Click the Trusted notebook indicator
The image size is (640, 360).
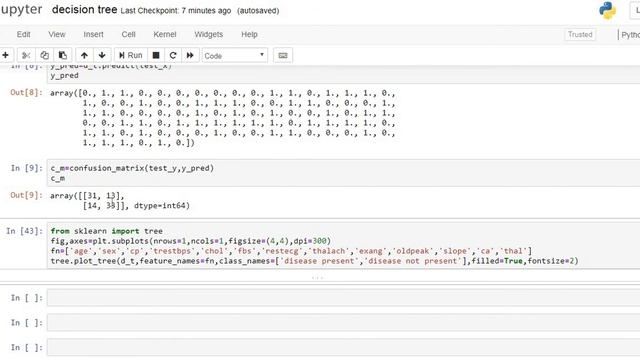(580, 34)
